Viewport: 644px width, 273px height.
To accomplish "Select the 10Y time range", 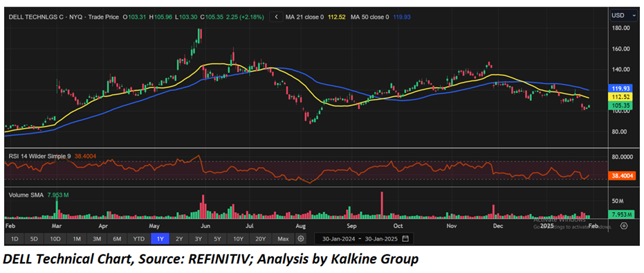I will coord(239,239).
